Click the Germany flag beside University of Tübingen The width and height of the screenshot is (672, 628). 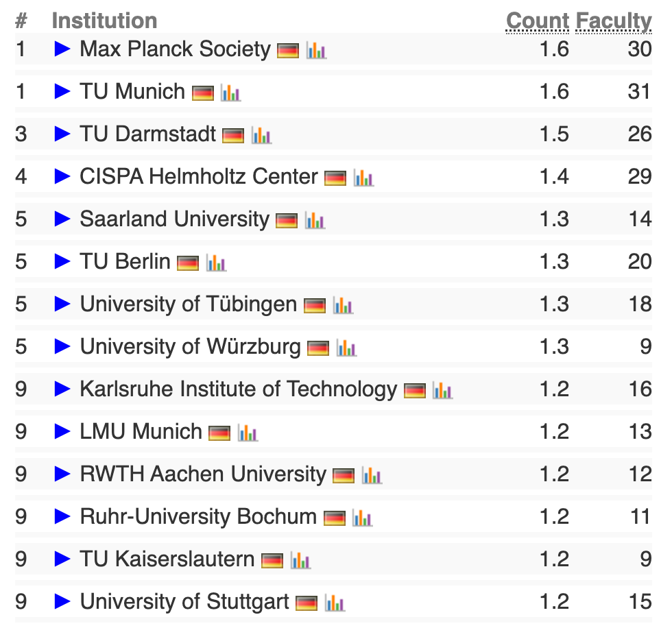coord(315,304)
